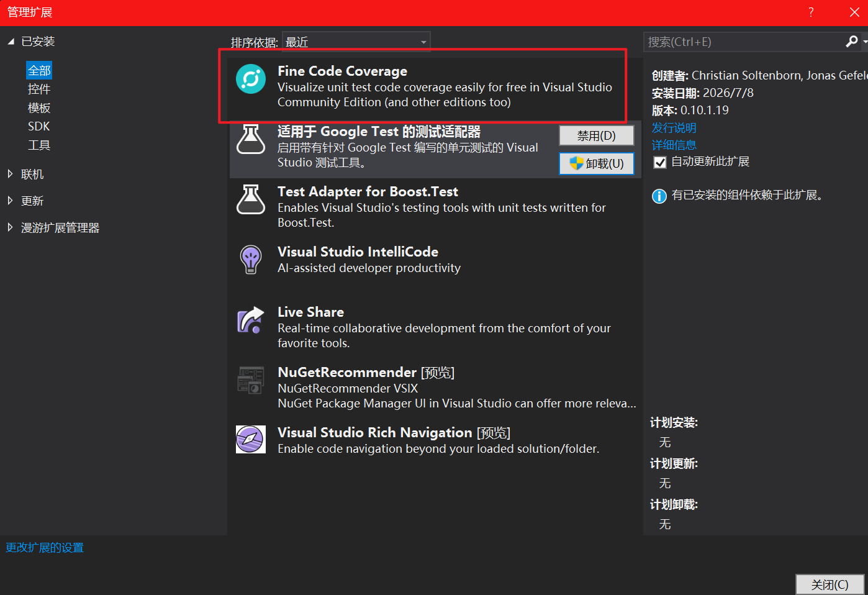This screenshot has width=868, height=595.
Task: Click the 禁用(D) button
Action: click(597, 135)
